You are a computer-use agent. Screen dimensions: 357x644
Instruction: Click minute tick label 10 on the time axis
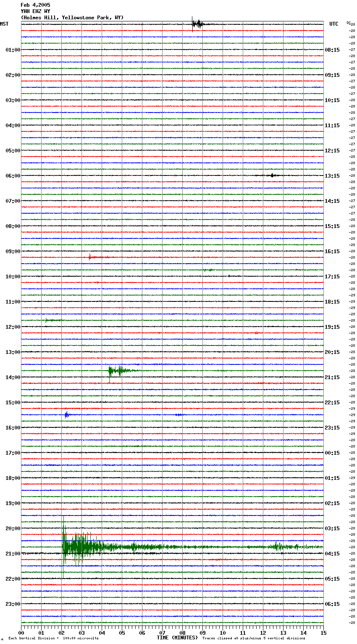coord(223,633)
